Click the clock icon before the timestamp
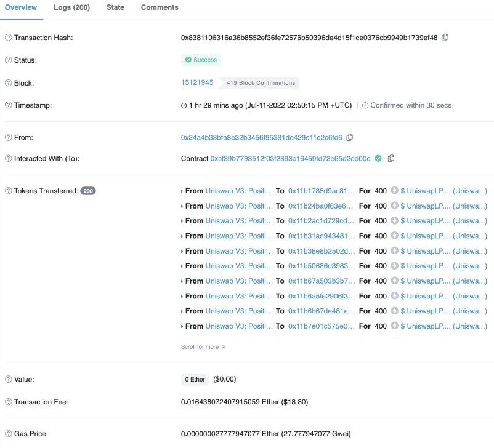 [x=184, y=105]
